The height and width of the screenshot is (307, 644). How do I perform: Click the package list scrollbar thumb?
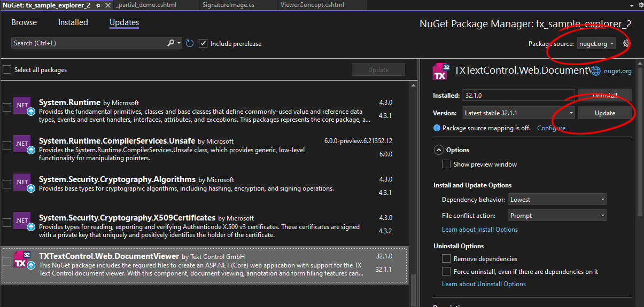[413, 290]
